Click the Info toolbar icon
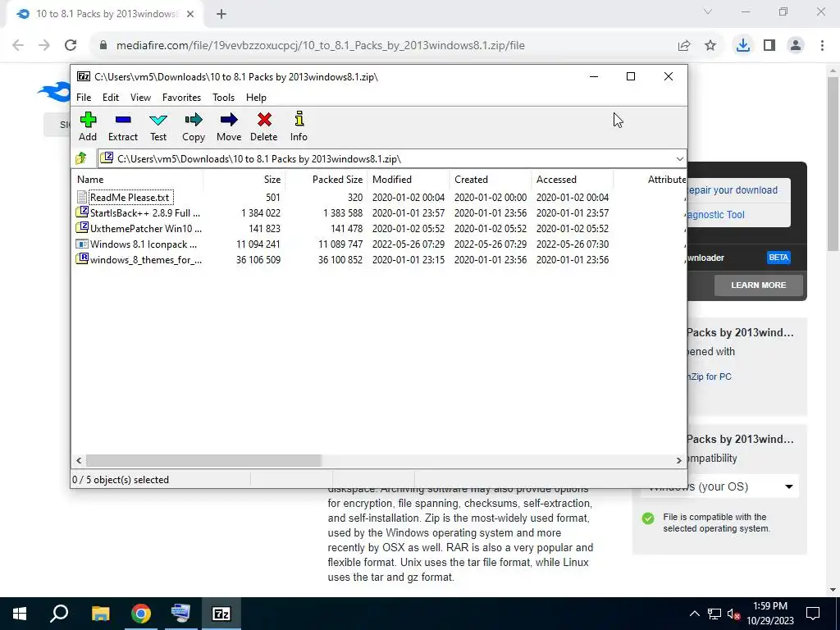The image size is (840, 630). [x=299, y=119]
